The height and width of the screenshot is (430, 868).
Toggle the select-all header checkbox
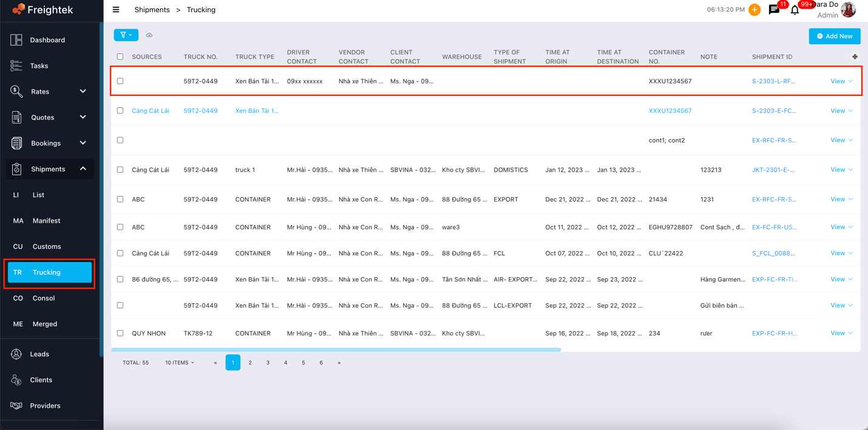[x=120, y=56]
